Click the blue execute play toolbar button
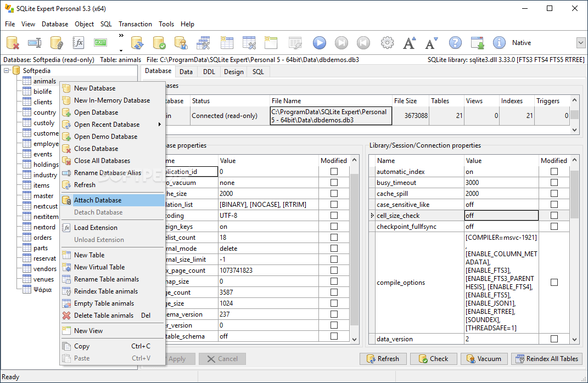588x383 pixels. (x=320, y=43)
